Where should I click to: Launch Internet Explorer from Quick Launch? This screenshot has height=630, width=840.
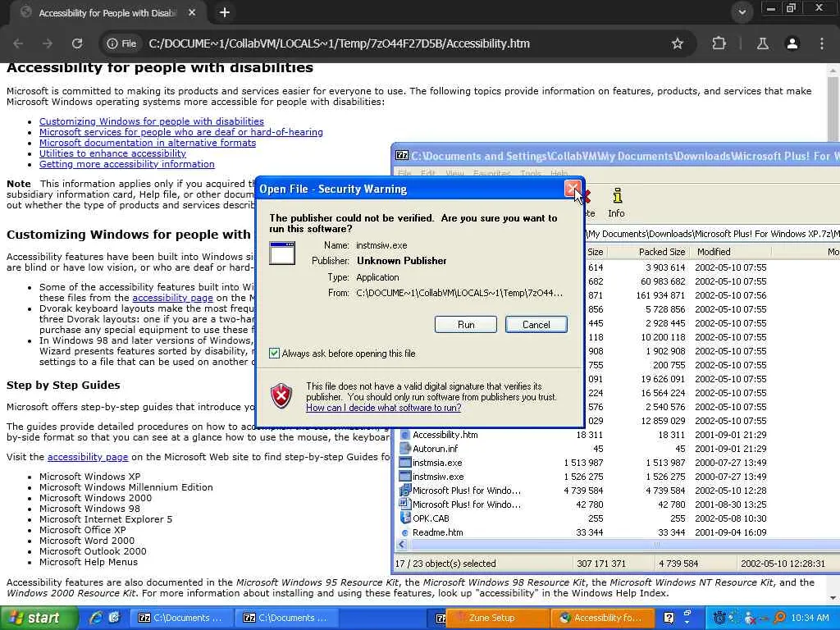97,618
